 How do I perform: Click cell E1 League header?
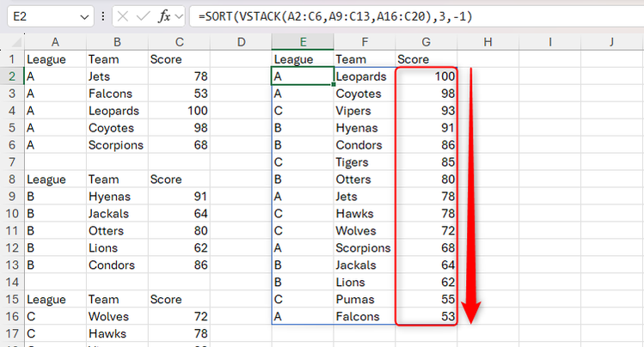(303, 59)
